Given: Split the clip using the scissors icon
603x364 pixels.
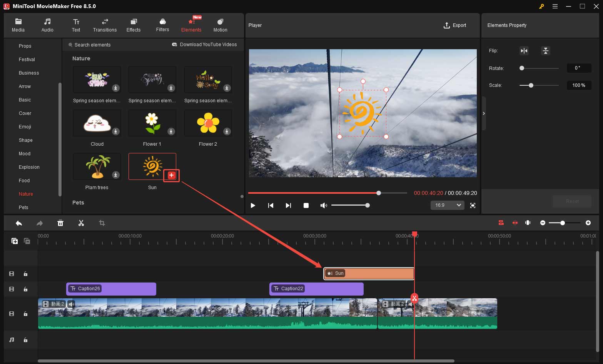Looking at the screenshot, I should 81,223.
